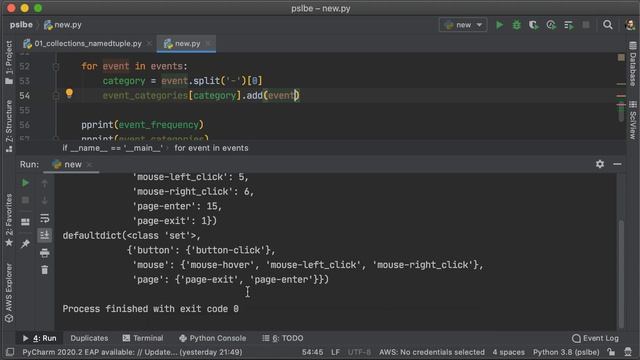The image size is (640, 360).
Task: Open the Event Log
Action: point(596,338)
